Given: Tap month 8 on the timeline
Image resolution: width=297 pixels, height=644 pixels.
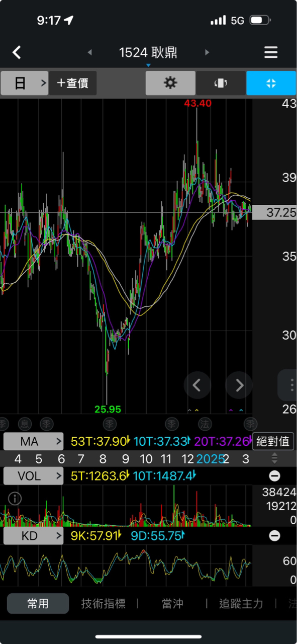Looking at the screenshot, I should (x=103, y=459).
